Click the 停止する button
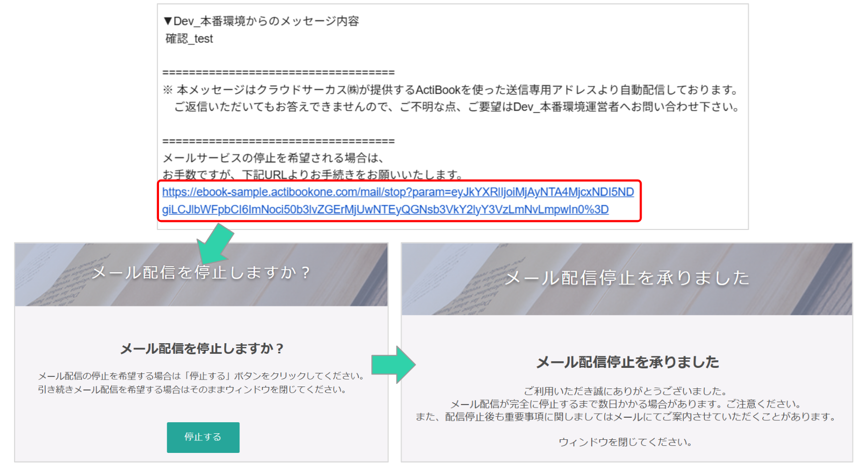The width and height of the screenshot is (868, 466). pyautogui.click(x=203, y=437)
